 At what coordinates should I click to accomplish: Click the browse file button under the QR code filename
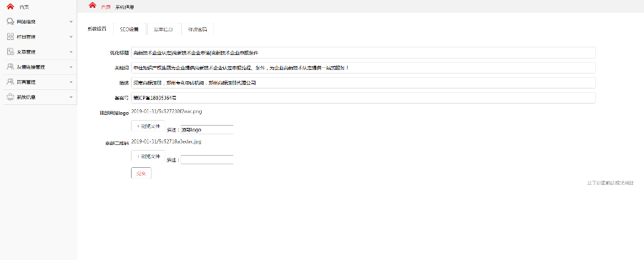click(x=148, y=156)
